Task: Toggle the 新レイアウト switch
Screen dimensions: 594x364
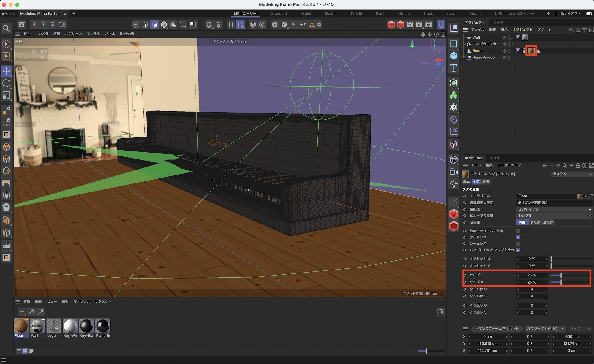Action: point(589,14)
